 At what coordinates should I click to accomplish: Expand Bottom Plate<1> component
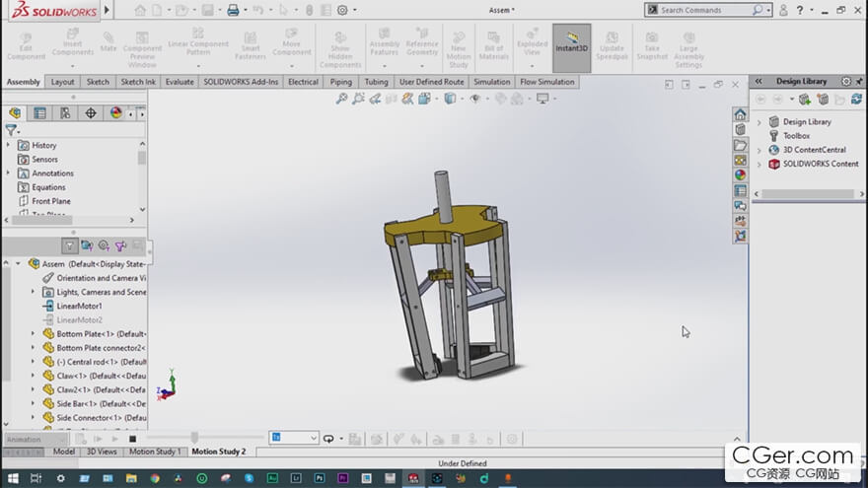pyautogui.click(x=33, y=333)
